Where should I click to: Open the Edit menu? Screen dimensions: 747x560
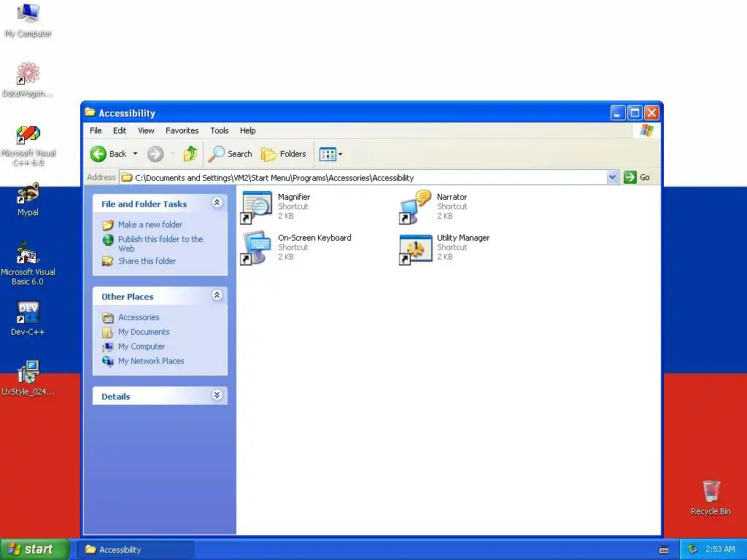[x=120, y=131]
